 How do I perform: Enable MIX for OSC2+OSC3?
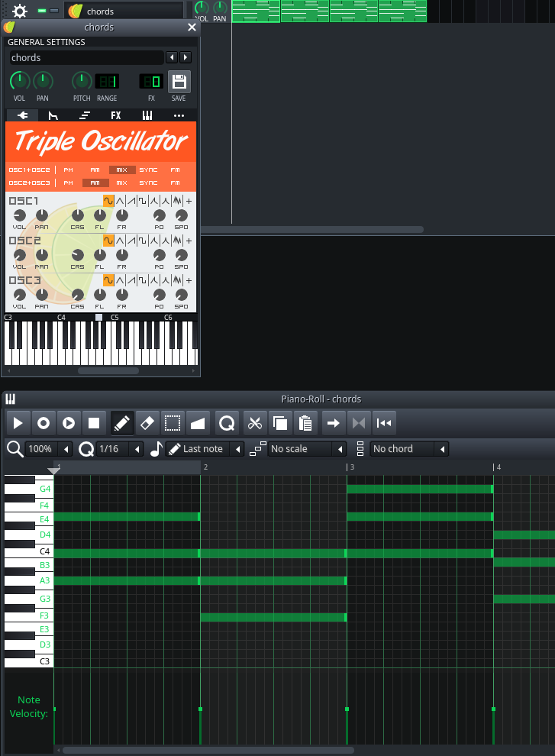(122, 183)
